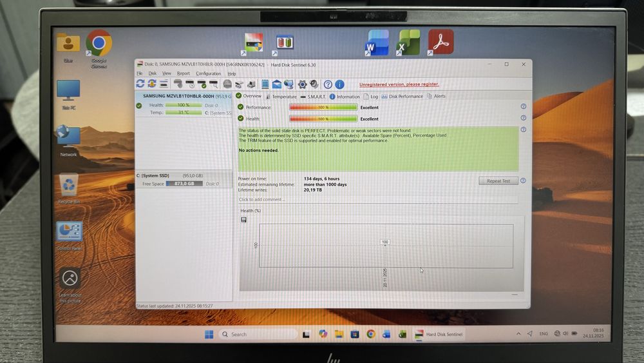Click the speaker acoustic settings toolbar icon

[x=314, y=84]
